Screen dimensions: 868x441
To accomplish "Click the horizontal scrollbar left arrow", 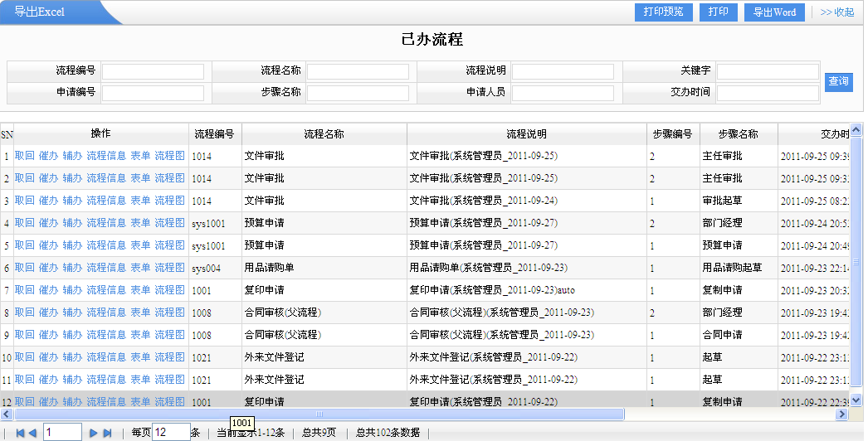I will pos(7,414).
